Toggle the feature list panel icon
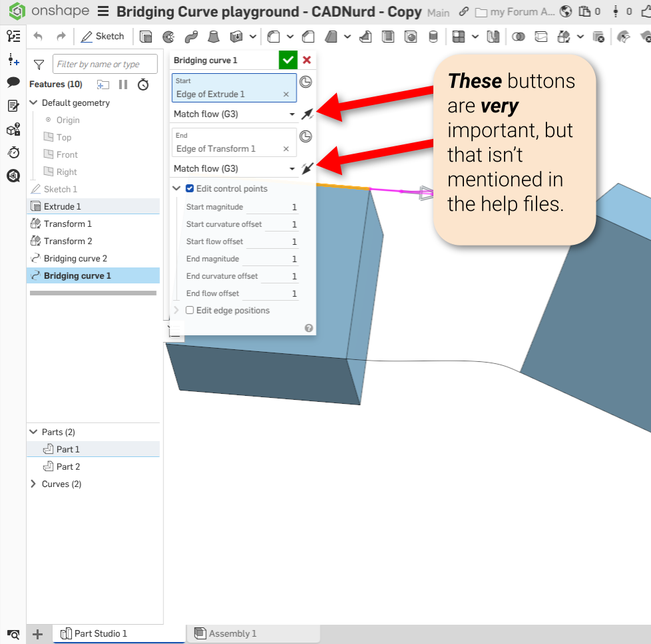The height and width of the screenshot is (644, 651). [x=13, y=37]
